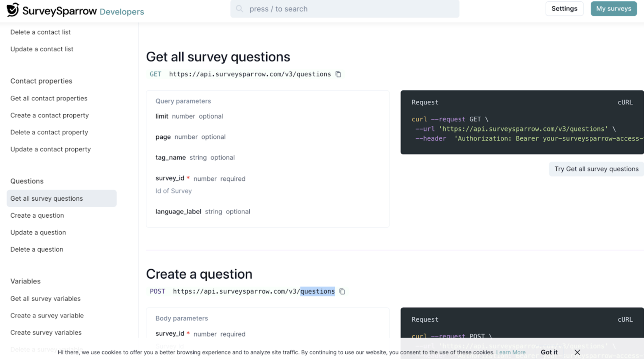The height and width of the screenshot is (359, 644).
Task: Click the Developers link beside the logo
Action: pyautogui.click(x=122, y=12)
